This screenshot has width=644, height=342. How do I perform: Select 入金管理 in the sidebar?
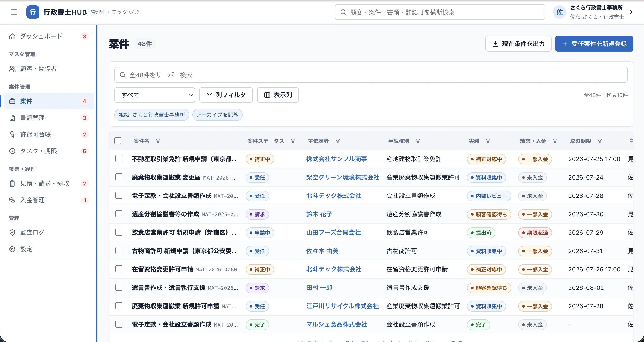point(48,200)
